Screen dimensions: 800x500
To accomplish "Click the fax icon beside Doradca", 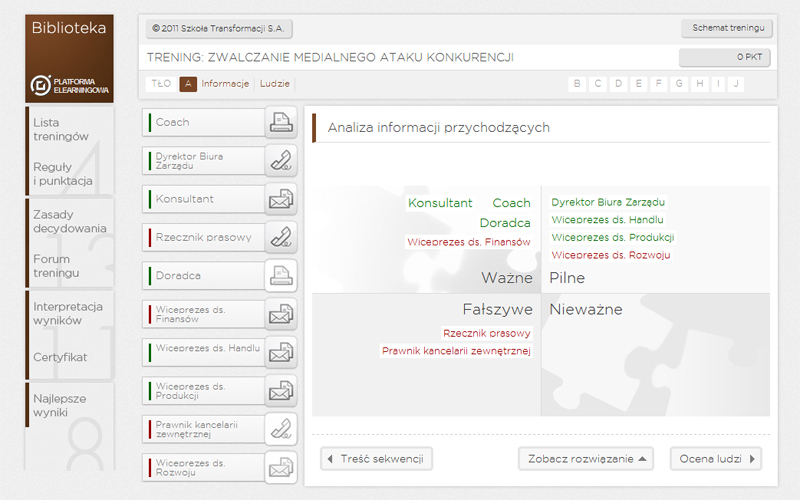I will coord(281,276).
